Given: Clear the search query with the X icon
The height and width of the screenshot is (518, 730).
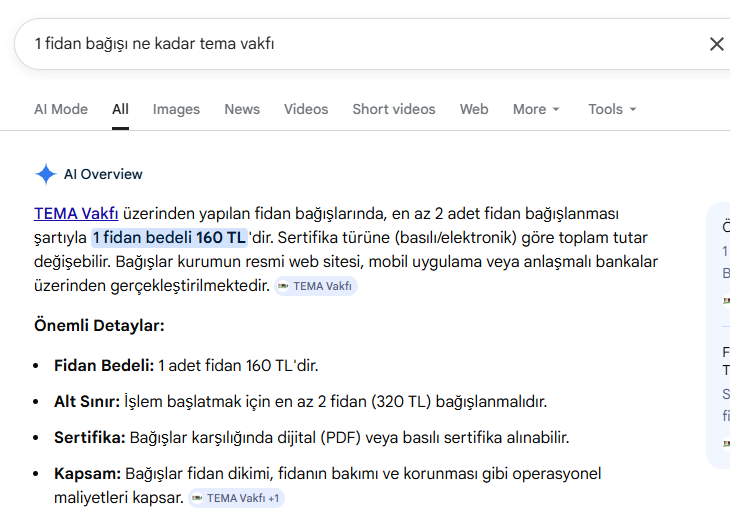Looking at the screenshot, I should 716,44.
